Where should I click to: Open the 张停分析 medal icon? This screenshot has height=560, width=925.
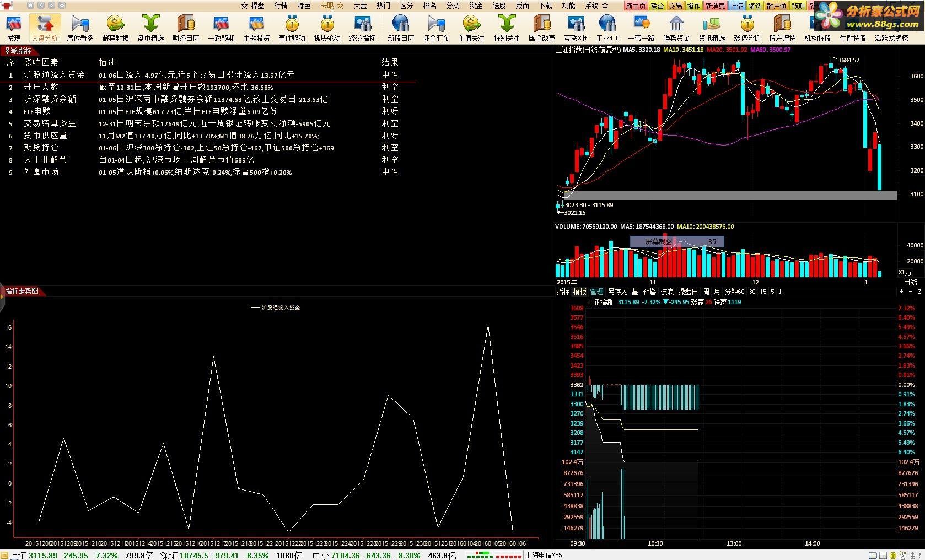[747, 29]
